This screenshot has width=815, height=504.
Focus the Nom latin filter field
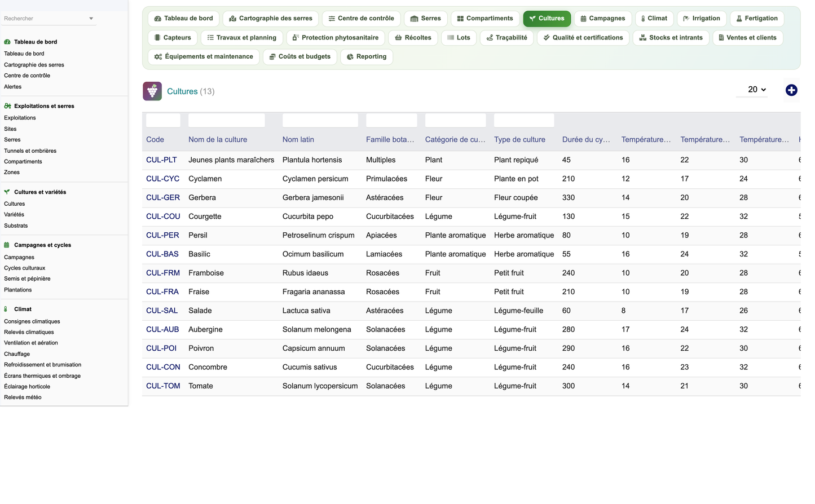point(320,120)
